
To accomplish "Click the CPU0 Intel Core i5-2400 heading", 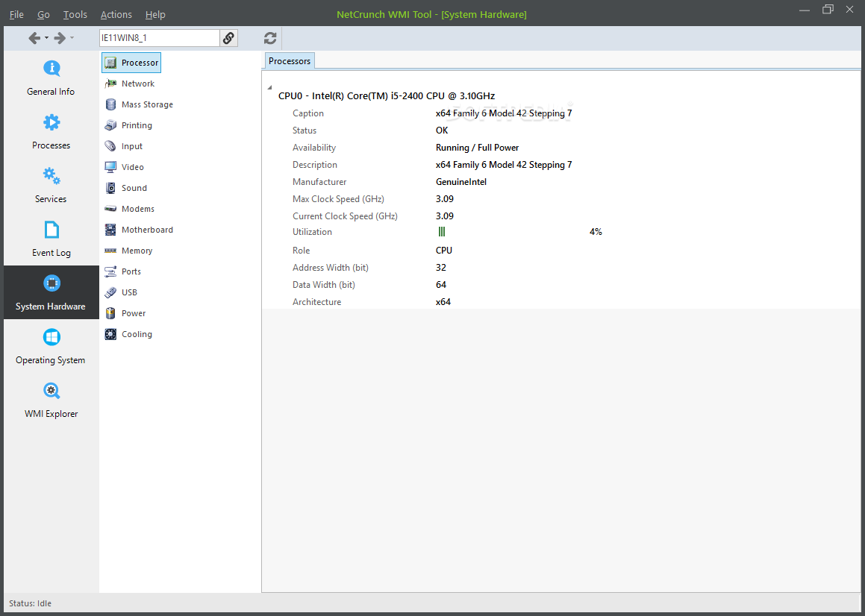I will (x=387, y=96).
